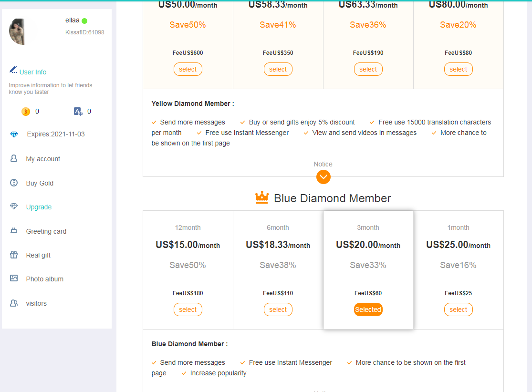Select Blue Diamond 6month plan
532x392 pixels.
point(278,309)
